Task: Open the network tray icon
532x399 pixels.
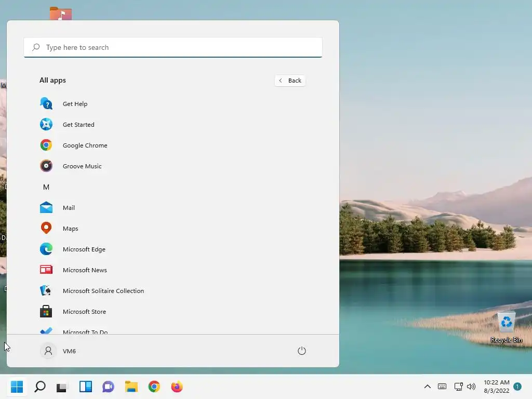Action: [x=458, y=387]
